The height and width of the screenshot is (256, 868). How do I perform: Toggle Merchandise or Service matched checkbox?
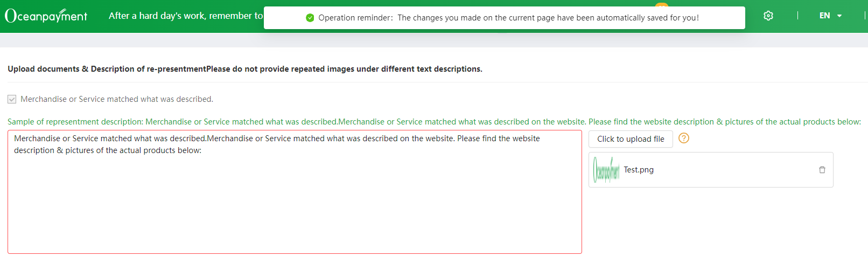pos(12,99)
